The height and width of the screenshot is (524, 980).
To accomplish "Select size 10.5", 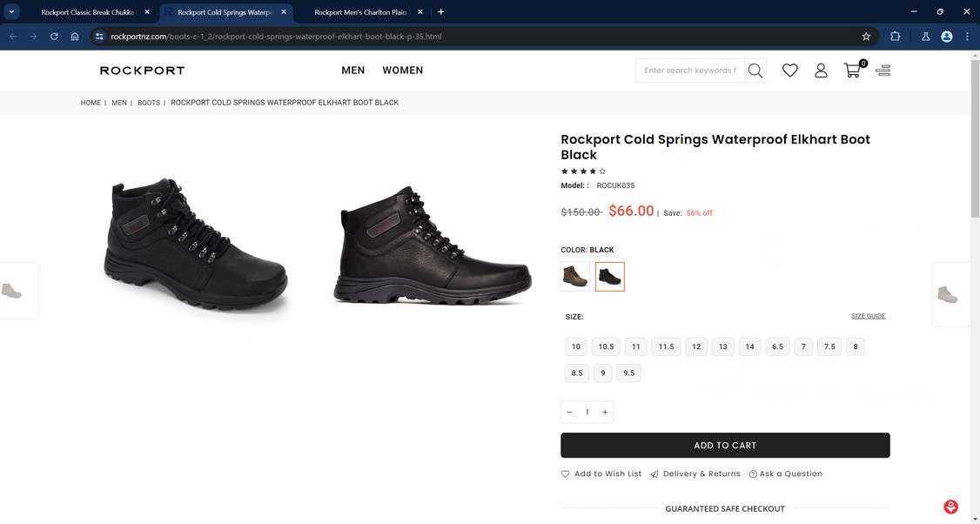I will tap(606, 346).
